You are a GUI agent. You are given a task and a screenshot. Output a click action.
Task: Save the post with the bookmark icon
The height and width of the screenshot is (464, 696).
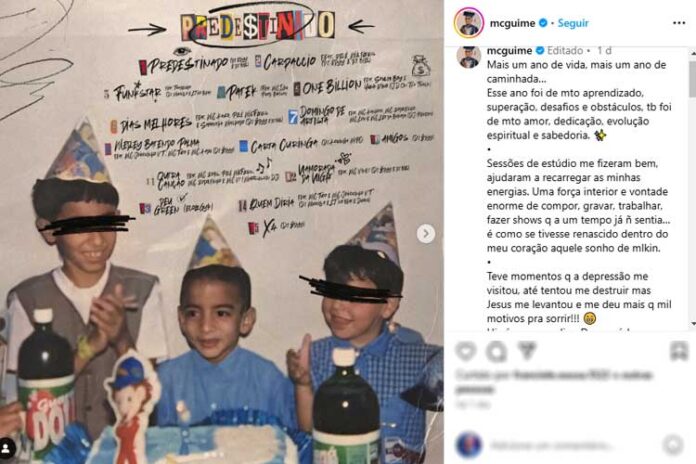click(679, 351)
